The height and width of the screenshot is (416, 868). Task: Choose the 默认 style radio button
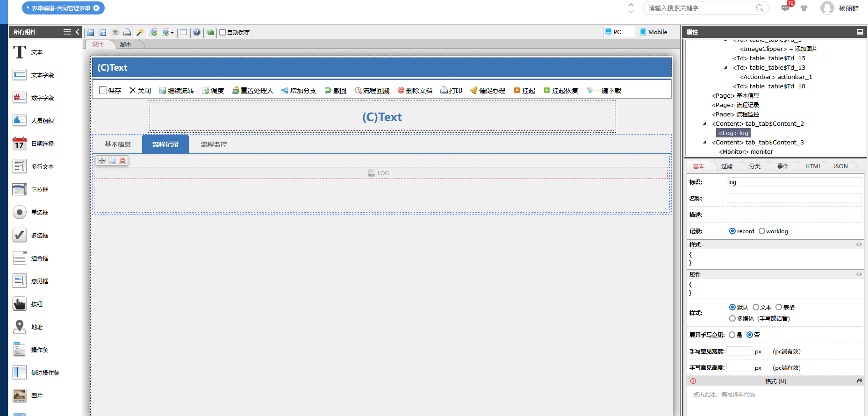point(732,307)
